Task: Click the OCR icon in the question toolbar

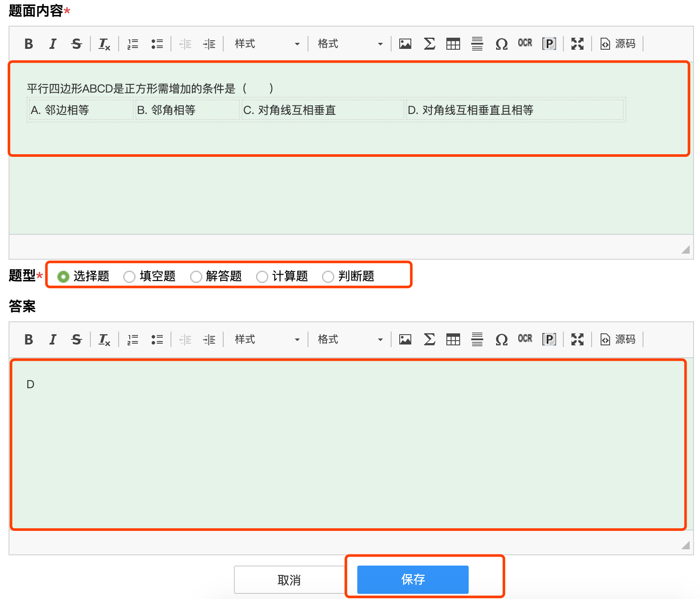Action: (x=525, y=43)
